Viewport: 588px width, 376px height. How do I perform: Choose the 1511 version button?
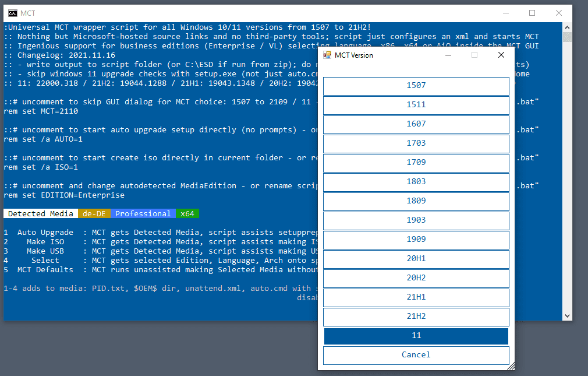click(416, 105)
